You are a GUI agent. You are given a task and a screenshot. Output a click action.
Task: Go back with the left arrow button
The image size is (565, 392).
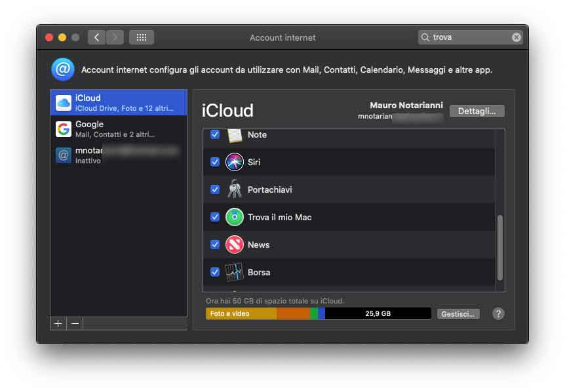96,37
